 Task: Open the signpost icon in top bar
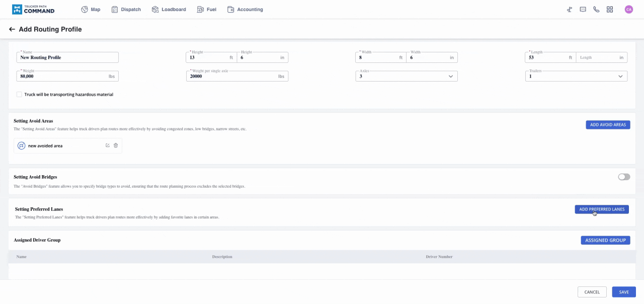570,10
